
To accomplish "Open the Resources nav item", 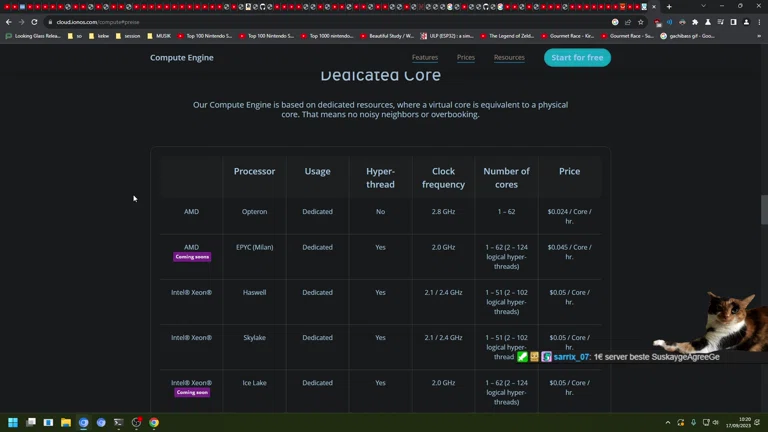I will tap(509, 58).
